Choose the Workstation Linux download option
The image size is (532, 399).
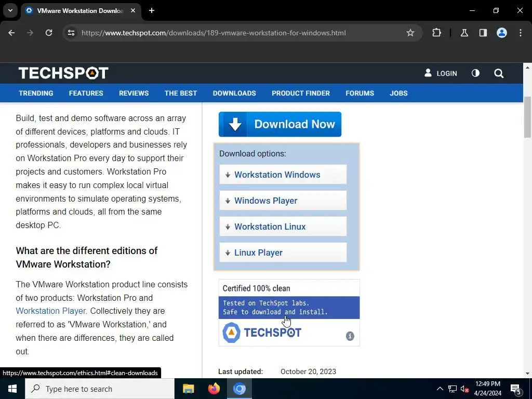tap(283, 227)
